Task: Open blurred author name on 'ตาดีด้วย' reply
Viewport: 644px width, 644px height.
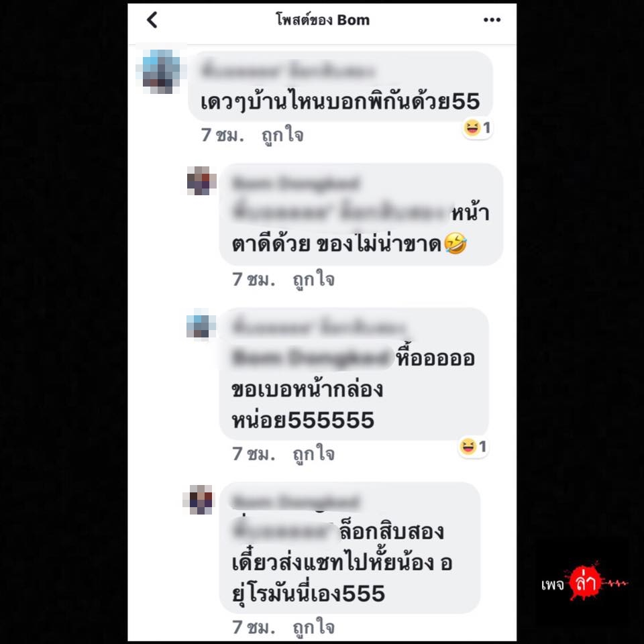Action: tap(296, 182)
